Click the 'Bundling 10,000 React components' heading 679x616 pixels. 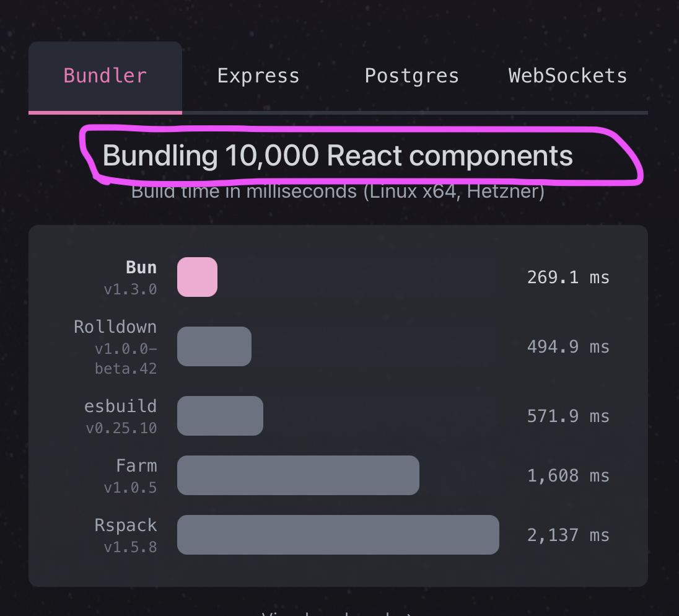pos(338,156)
